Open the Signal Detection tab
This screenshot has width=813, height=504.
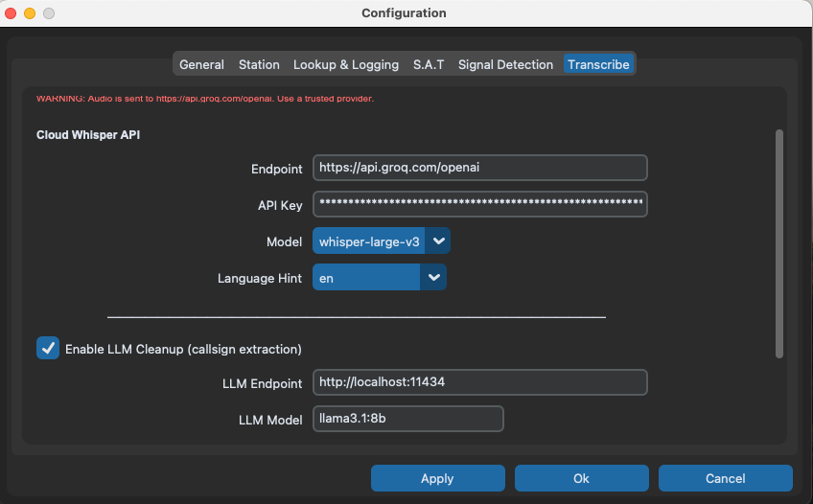(505, 64)
